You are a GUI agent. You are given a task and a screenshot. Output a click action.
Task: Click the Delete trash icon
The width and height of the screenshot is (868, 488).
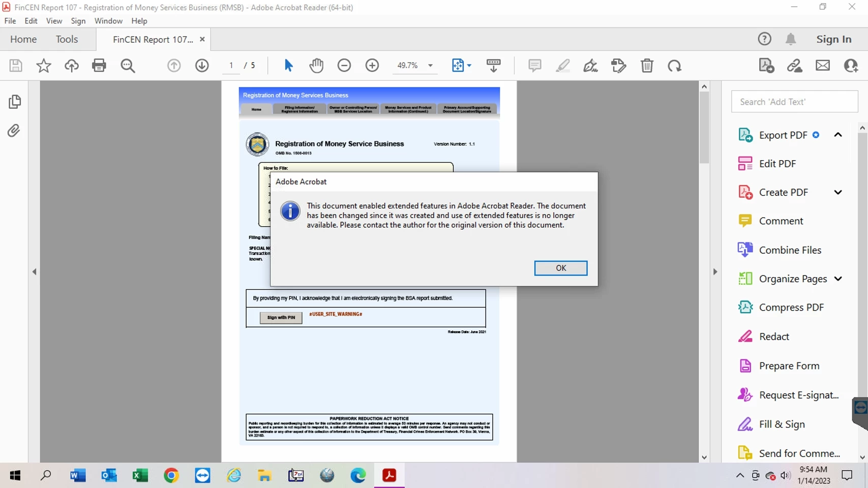(x=647, y=66)
